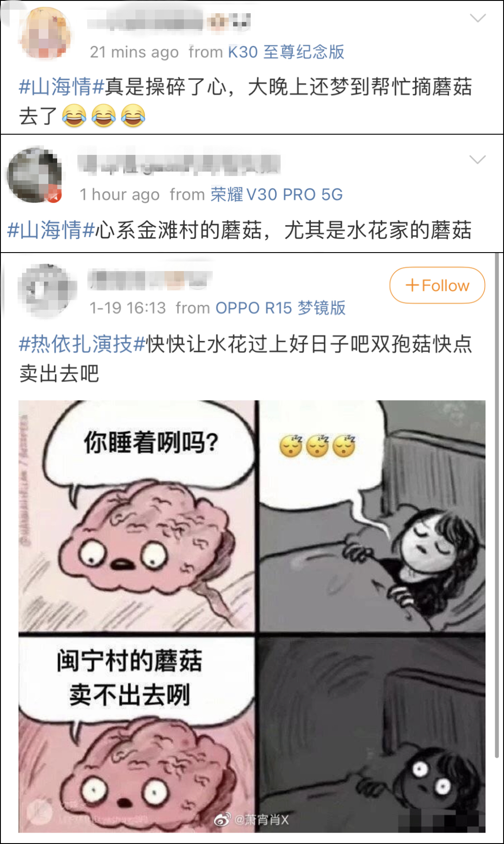Open the brain meme image

[x=252, y=616]
